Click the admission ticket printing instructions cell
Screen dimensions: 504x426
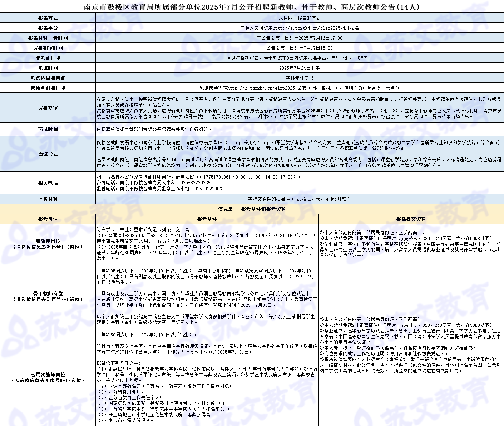coord(300,58)
